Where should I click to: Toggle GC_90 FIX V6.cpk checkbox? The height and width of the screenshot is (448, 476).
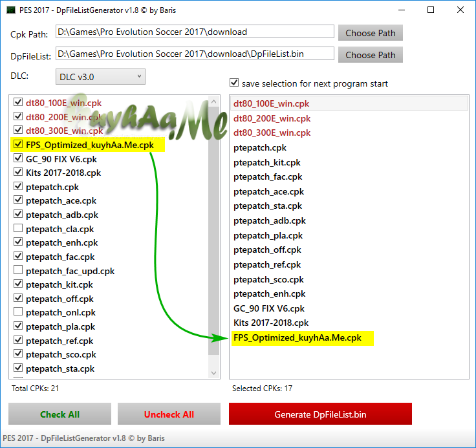click(x=18, y=158)
